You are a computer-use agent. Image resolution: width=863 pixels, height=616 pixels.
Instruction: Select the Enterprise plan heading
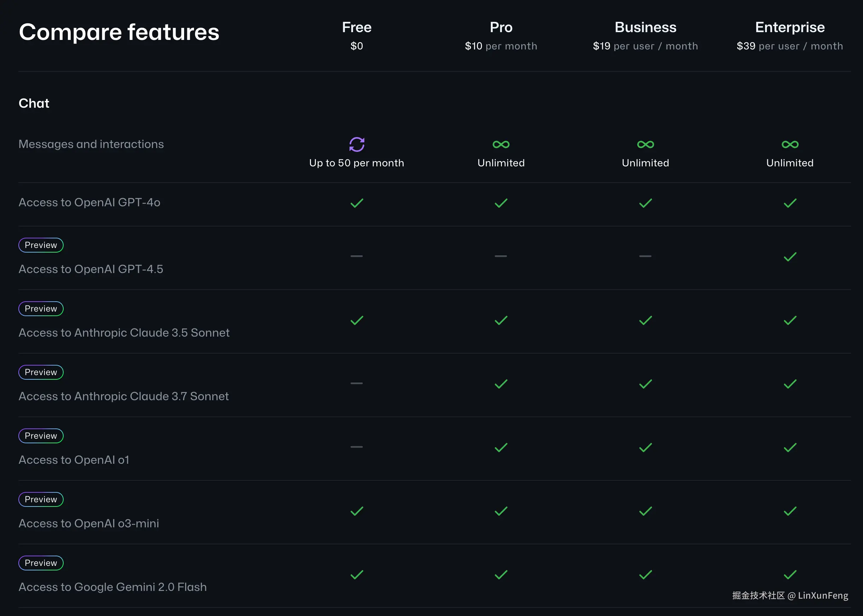pyautogui.click(x=790, y=27)
